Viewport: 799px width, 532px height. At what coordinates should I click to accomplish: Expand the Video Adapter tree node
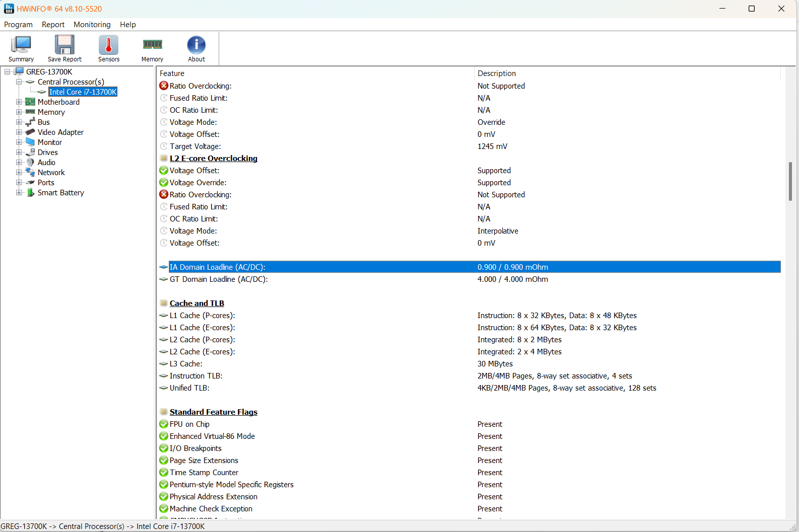[x=19, y=132]
